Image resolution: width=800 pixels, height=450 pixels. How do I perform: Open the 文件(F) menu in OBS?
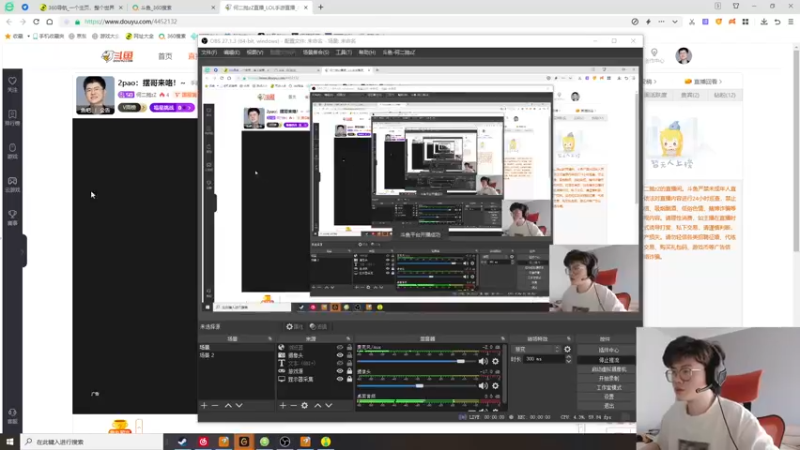click(x=209, y=53)
